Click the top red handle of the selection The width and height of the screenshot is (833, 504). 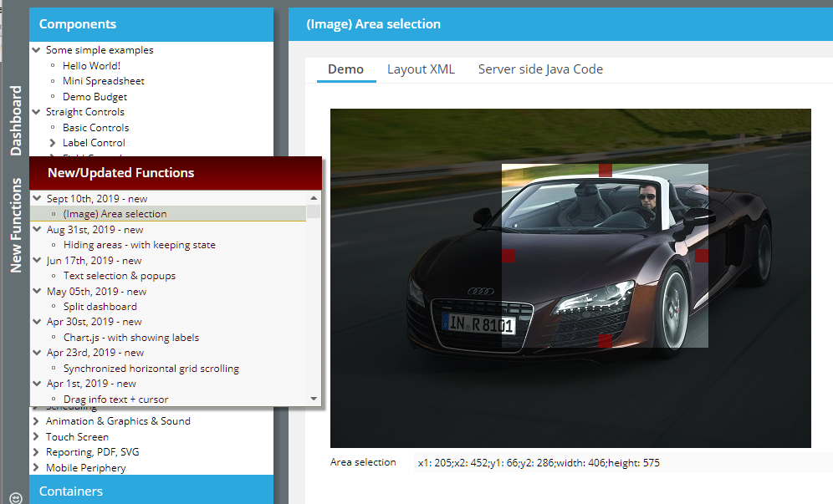pos(606,170)
